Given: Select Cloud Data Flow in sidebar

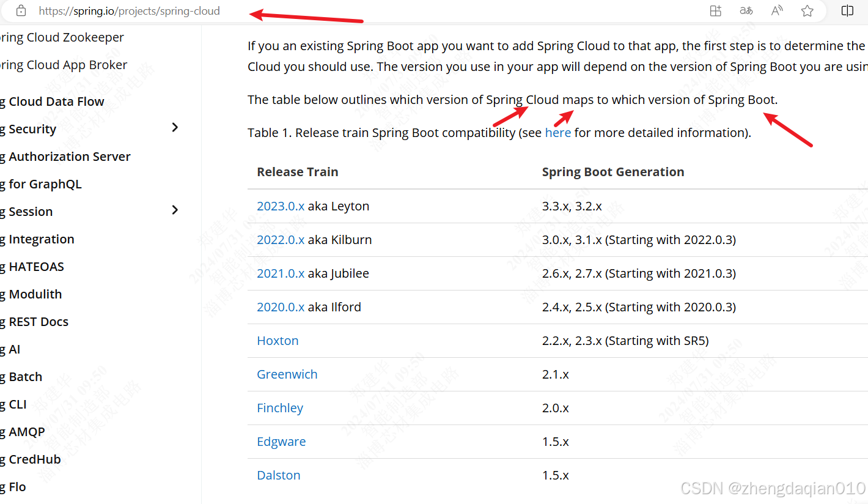Looking at the screenshot, I should pyautogui.click(x=52, y=102).
